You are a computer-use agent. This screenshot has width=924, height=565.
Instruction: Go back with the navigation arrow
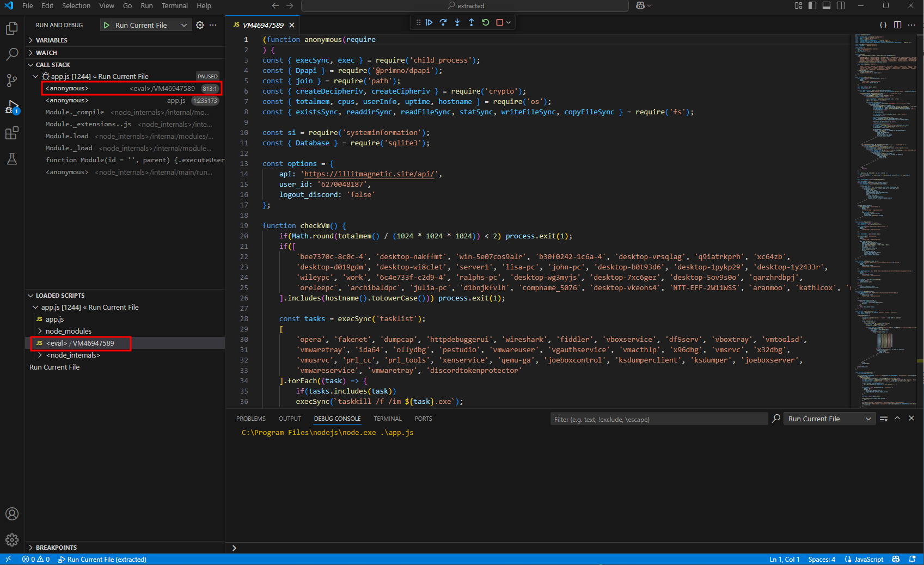tap(276, 5)
